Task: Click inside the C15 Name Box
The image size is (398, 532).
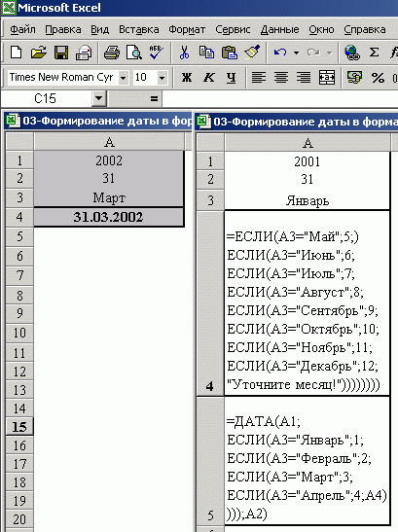Action: [x=46, y=99]
